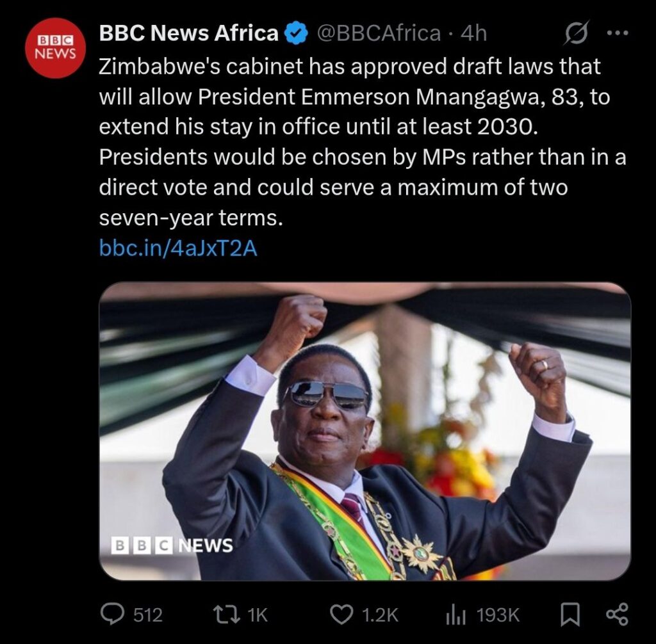View post analytics bar chart icon
The image size is (656, 644).
click(x=455, y=615)
